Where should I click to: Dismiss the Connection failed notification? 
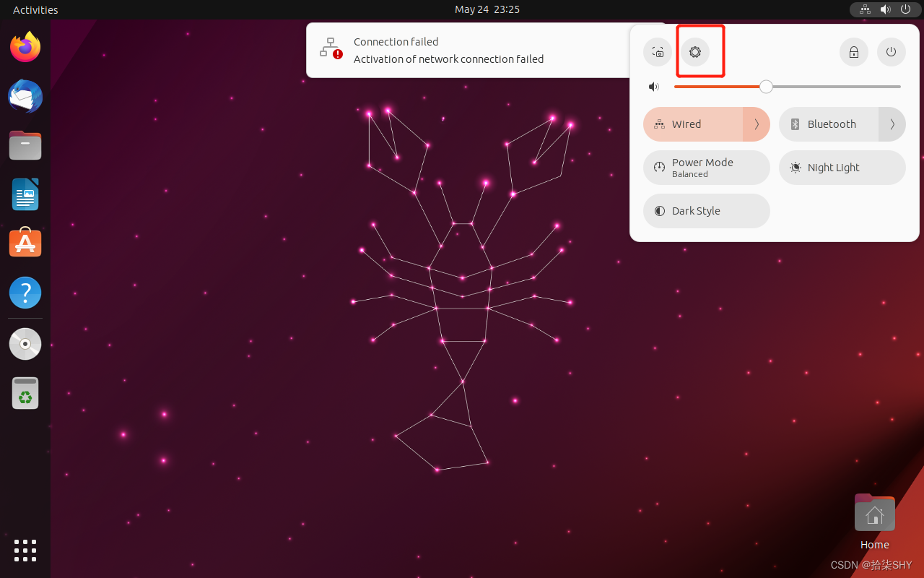click(x=469, y=50)
